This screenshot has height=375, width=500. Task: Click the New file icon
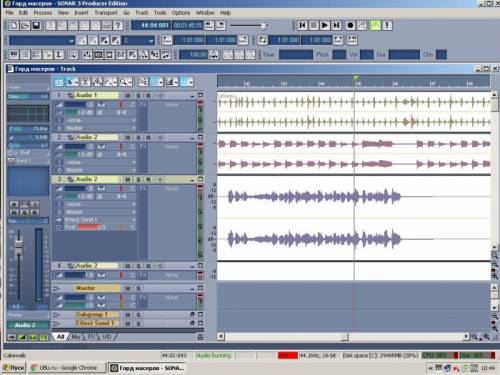coord(14,26)
